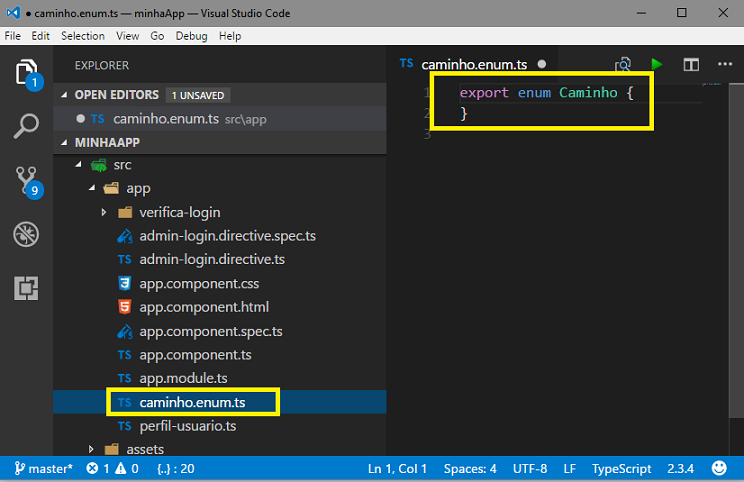Expand the assets folder arrow
Screen dimensions: 744x482
[x=91, y=449]
